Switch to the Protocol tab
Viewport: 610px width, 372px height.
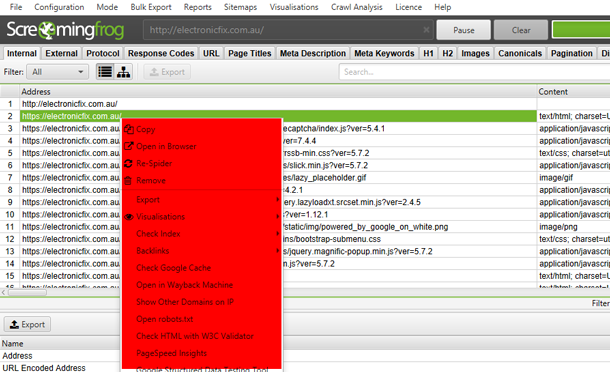pos(103,53)
